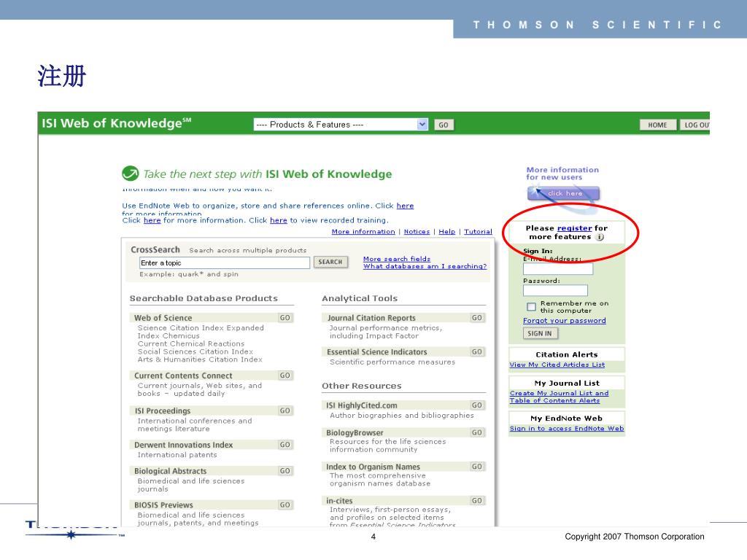Click GO next to Journal Citation Reports

click(477, 318)
